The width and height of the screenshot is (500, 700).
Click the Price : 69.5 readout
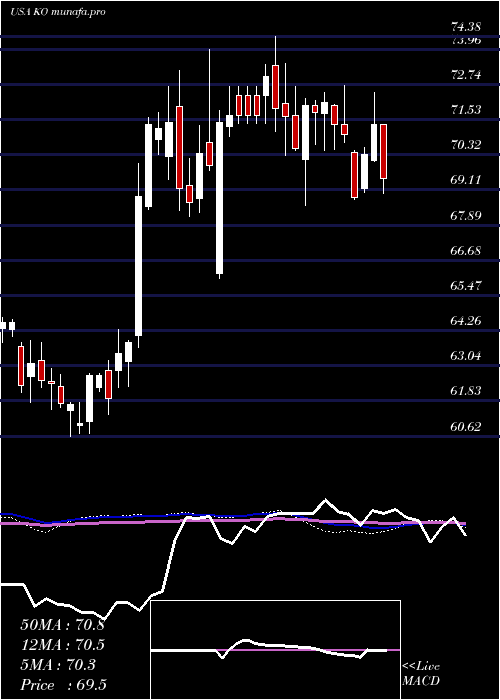[63, 685]
